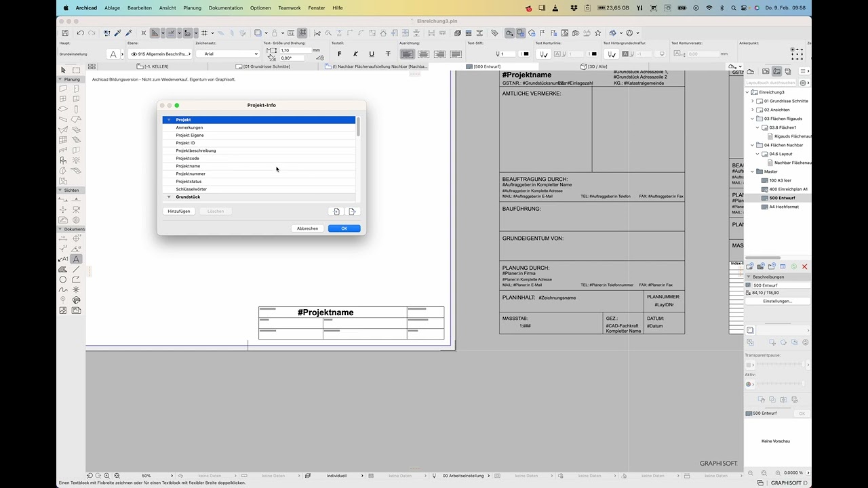This screenshot has width=868, height=488.
Task: Click the Hinzufügen button
Action: [179, 211]
